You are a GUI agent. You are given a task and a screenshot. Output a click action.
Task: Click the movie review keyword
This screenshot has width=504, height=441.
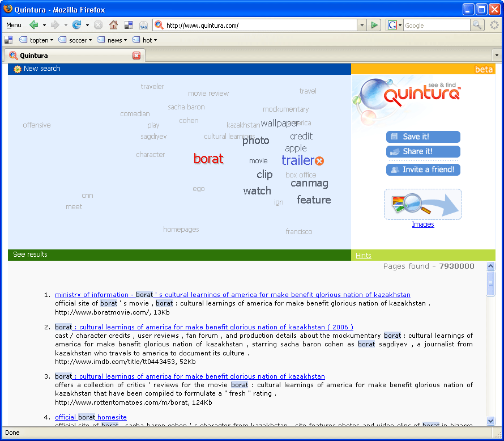coord(208,94)
